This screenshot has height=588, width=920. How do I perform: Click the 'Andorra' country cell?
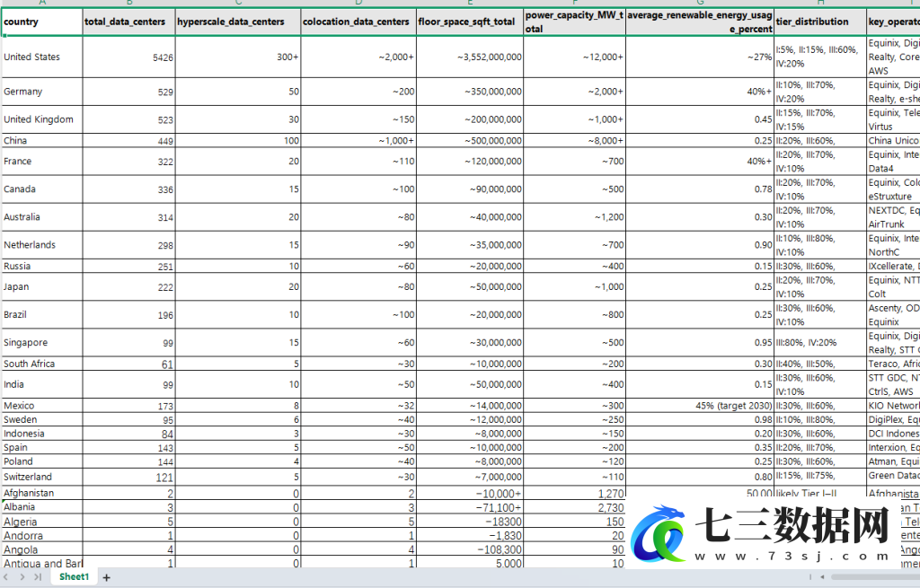[x=42, y=535]
